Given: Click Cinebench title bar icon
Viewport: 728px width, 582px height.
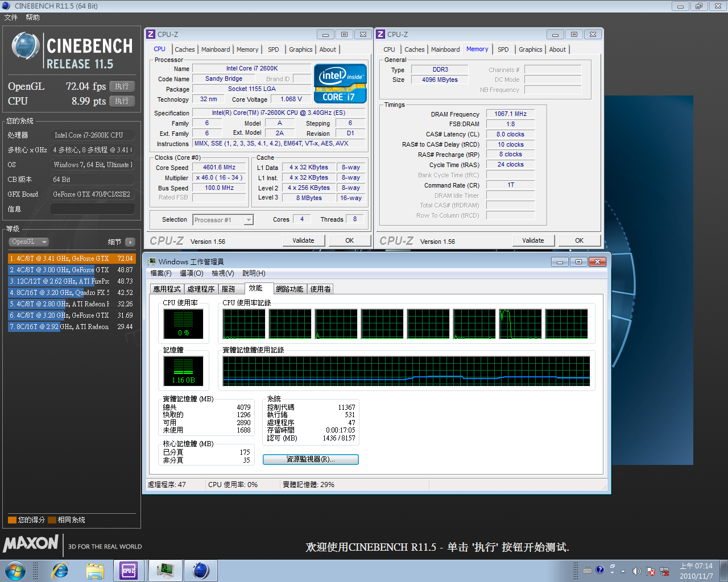Looking at the screenshot, I should 6,6.
